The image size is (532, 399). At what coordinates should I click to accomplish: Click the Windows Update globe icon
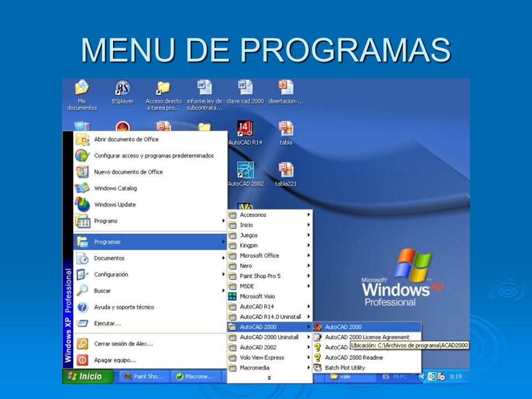[83, 204]
